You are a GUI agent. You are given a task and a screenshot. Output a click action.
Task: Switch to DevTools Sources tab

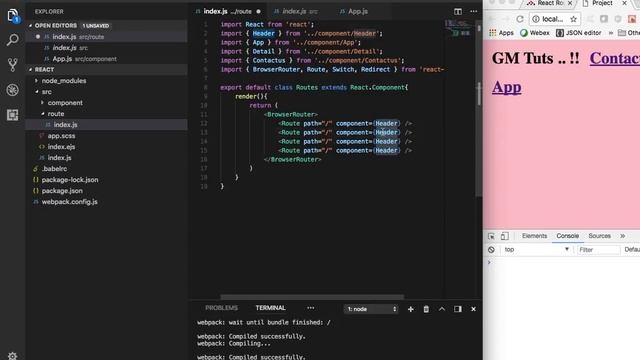[600, 236]
